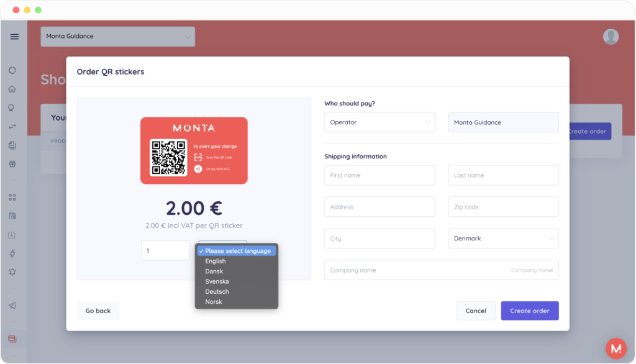Open the paper plane sidebar icon
This screenshot has width=636, height=364.
[12, 306]
